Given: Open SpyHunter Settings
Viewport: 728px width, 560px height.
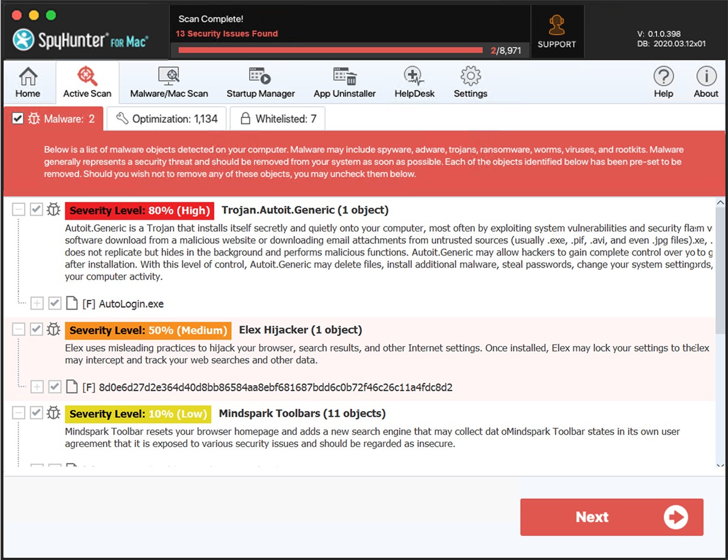Looking at the screenshot, I should [470, 82].
